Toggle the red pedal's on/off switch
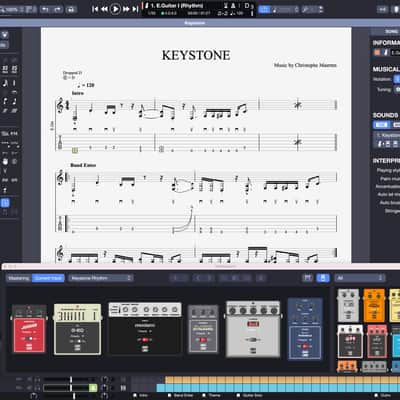The image size is (400, 400). (29, 339)
